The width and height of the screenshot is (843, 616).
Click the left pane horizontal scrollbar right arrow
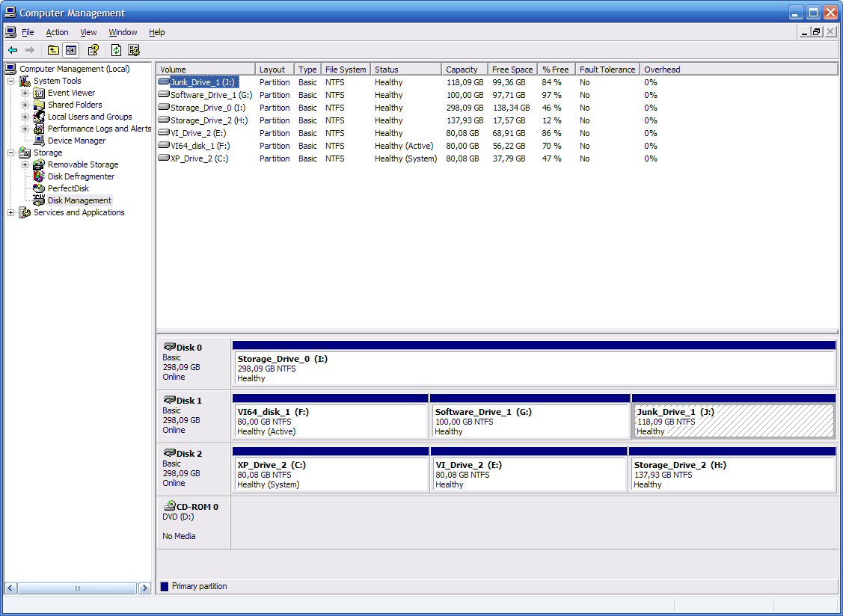[145, 588]
